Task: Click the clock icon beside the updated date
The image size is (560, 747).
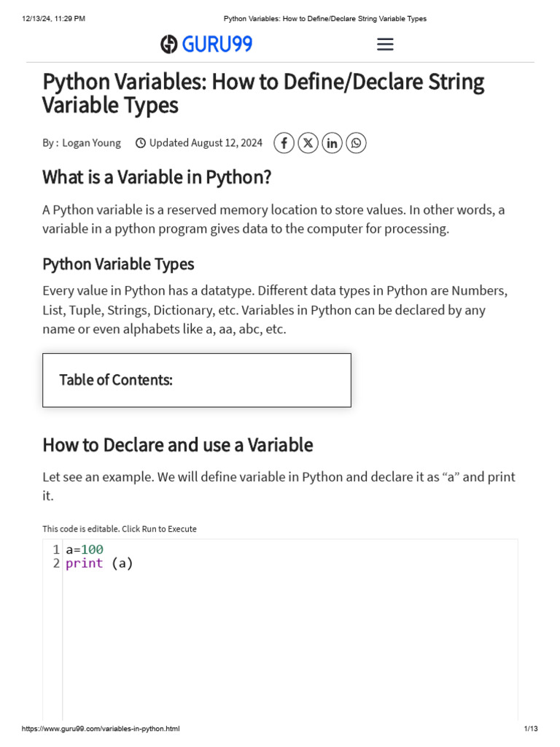Action: point(141,143)
